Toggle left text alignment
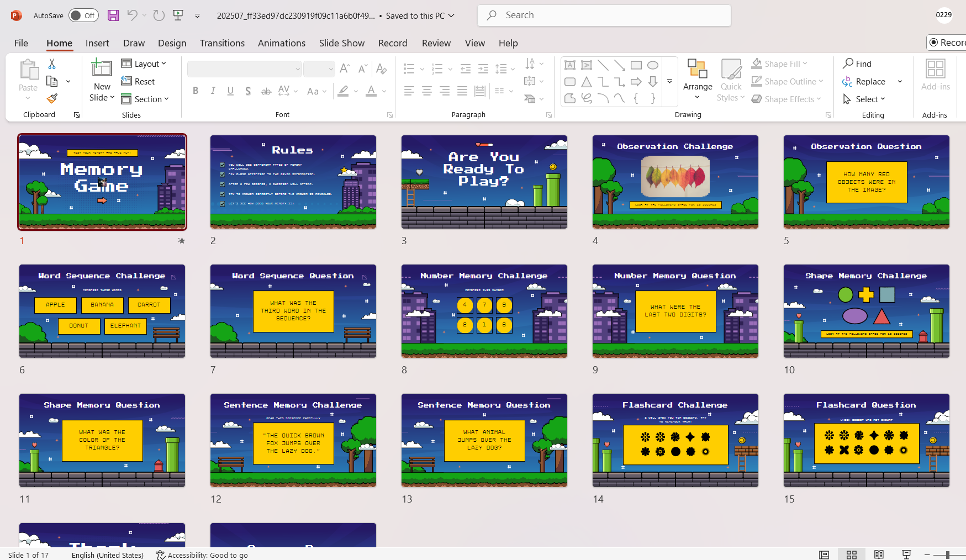The width and height of the screenshot is (966, 560). tap(409, 91)
